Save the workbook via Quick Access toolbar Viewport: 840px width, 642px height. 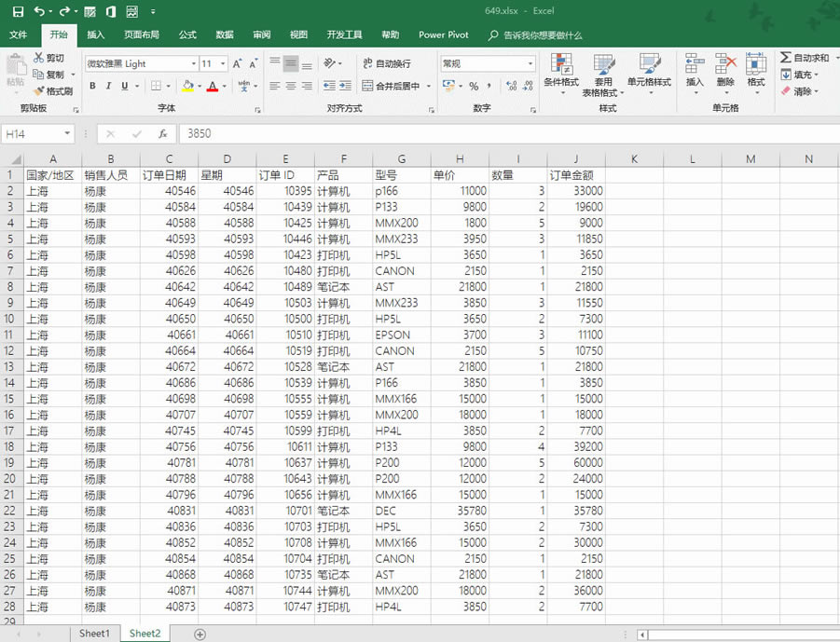tap(16, 10)
